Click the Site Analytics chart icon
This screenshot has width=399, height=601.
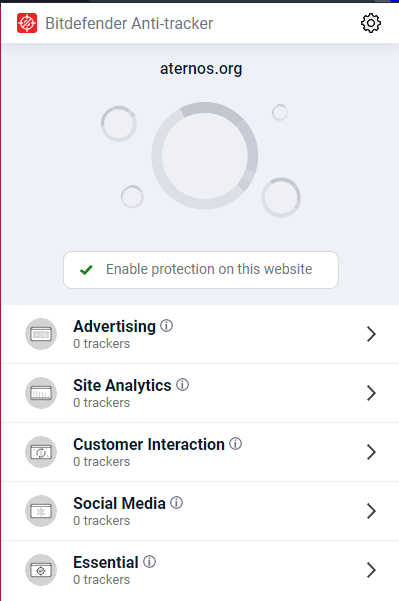click(41, 393)
